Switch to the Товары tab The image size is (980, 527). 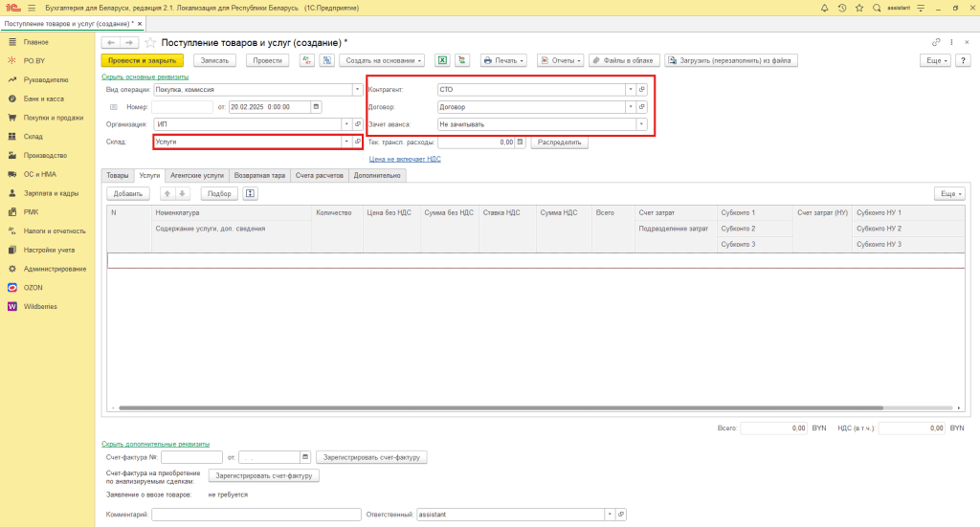tap(117, 175)
